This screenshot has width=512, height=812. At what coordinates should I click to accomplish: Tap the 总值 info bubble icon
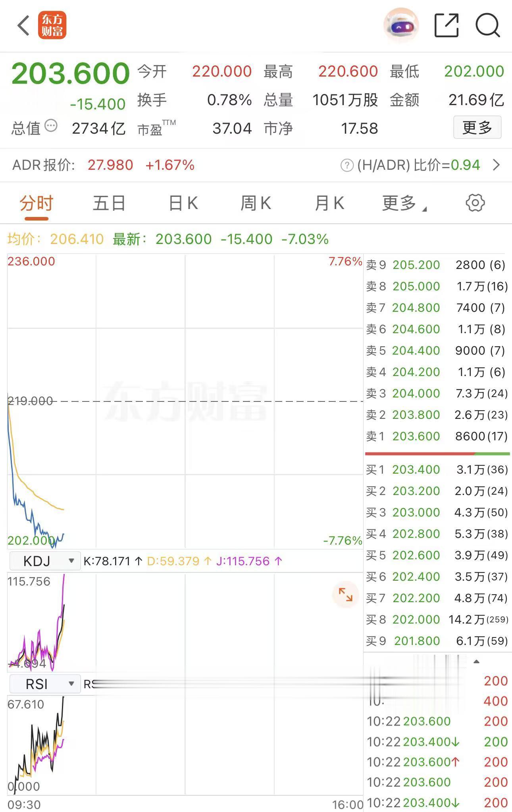pos(51,126)
